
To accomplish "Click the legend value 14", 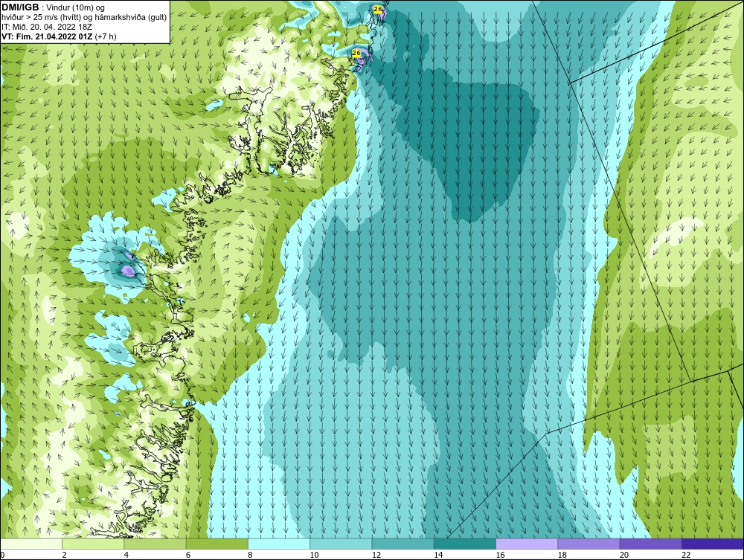I will coord(438,556).
